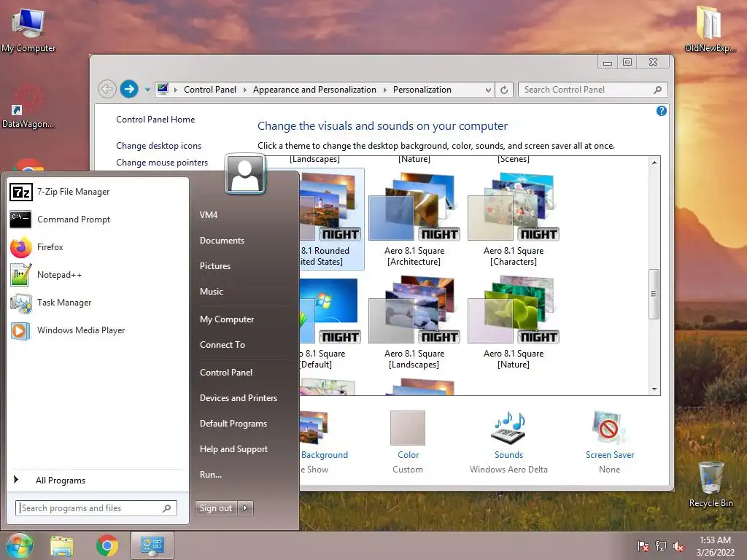Open recent pages dropdown arrow
Screen dimensions: 747x560
click(147, 90)
